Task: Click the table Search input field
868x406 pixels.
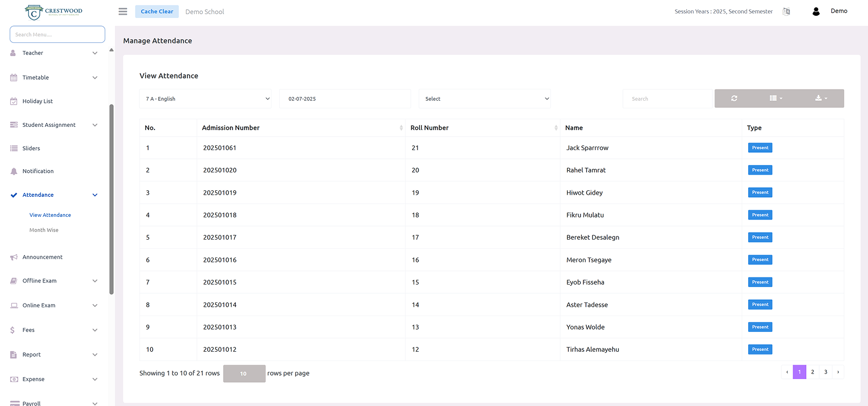Action: (x=667, y=99)
